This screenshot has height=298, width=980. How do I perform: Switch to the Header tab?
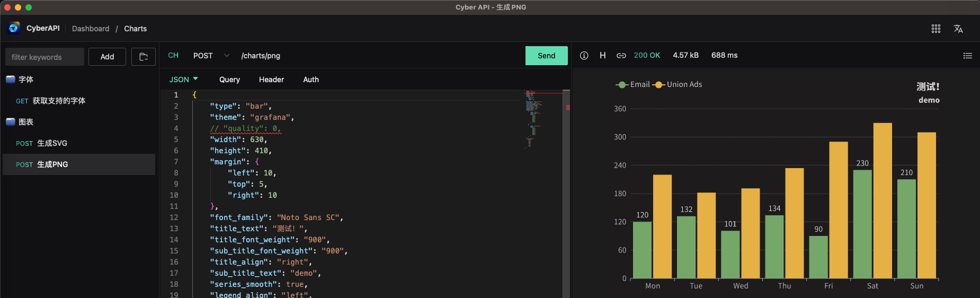tap(271, 80)
